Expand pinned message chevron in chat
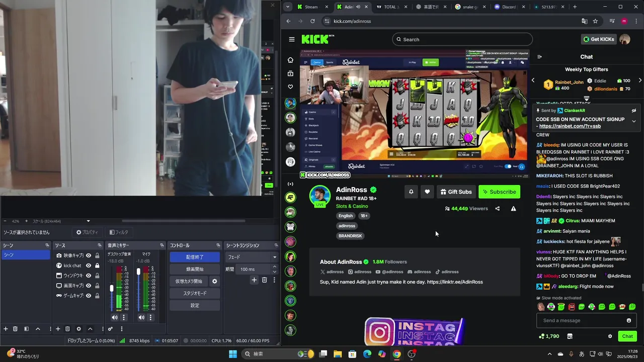This screenshot has width=644, height=362. click(x=634, y=121)
